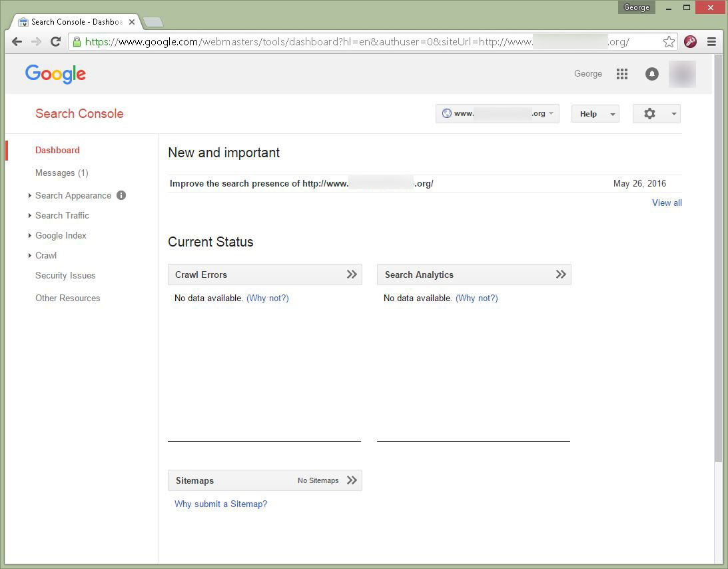Viewport: 728px width, 569px height.
Task: Click the page vertical scrollbar
Action: [x=719, y=258]
